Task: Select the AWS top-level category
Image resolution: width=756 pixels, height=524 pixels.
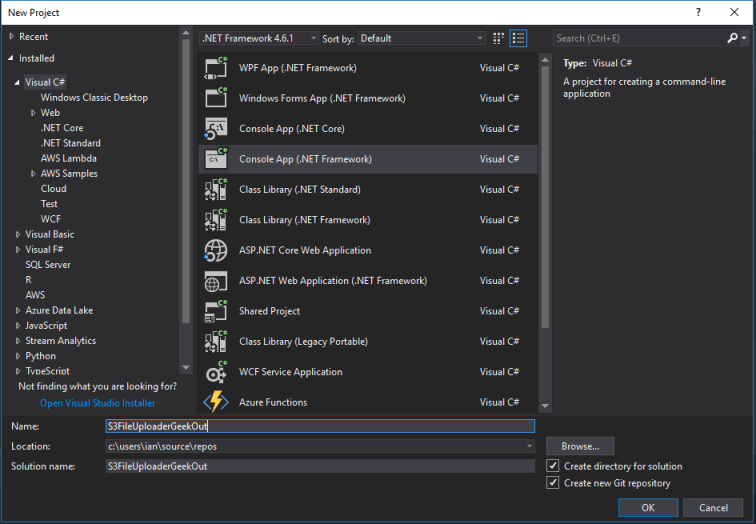Action: pos(35,295)
